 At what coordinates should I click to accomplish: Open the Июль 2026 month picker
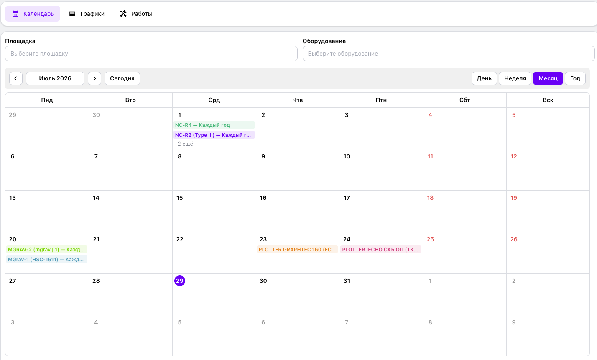pyautogui.click(x=55, y=78)
